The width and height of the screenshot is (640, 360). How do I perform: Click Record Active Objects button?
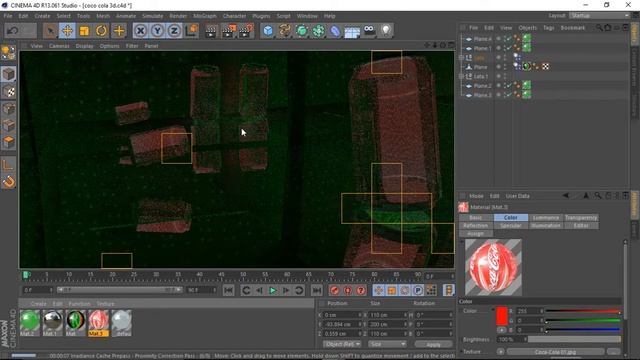click(334, 290)
